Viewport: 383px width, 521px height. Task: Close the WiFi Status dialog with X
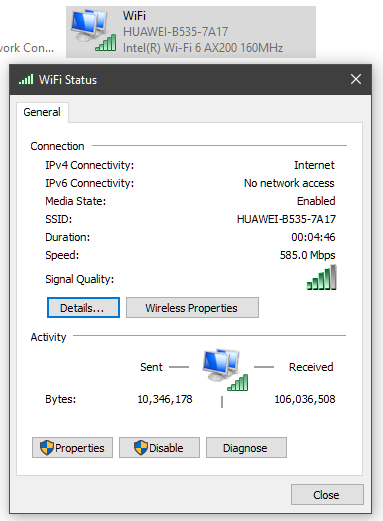(x=356, y=79)
